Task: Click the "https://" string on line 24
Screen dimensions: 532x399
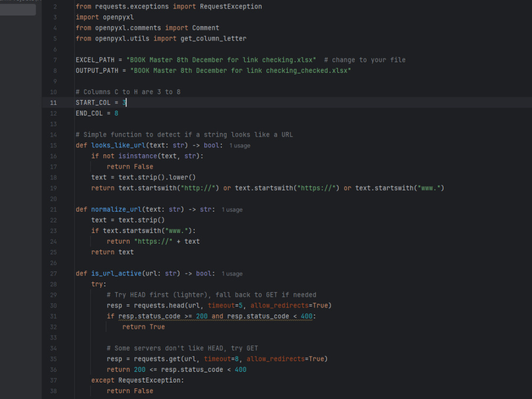Action: [153, 242]
